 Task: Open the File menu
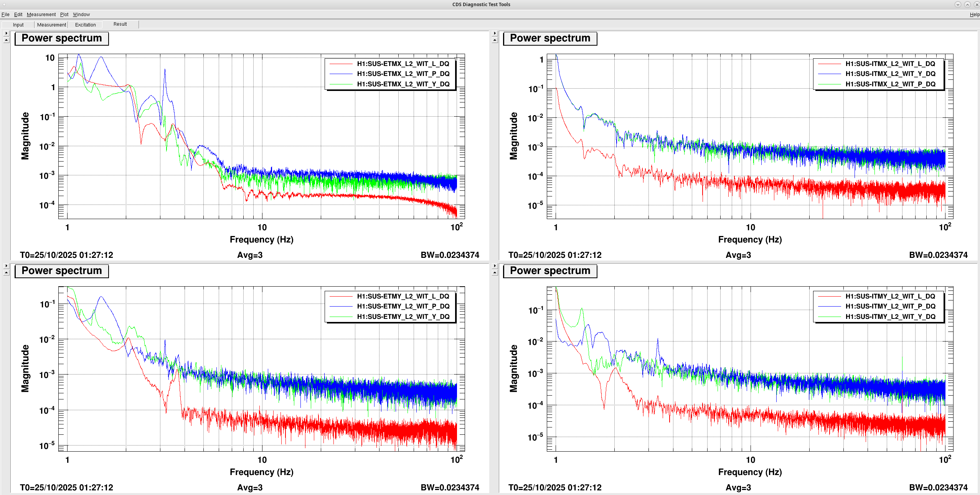click(x=5, y=15)
